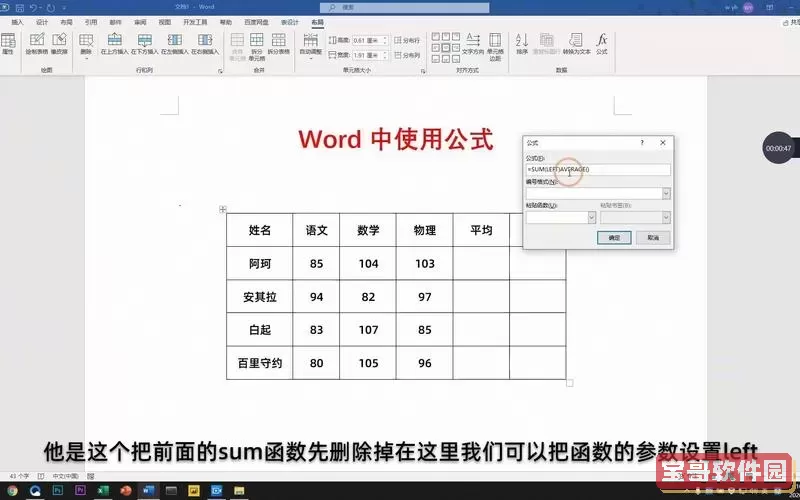Select Align Center cell alignment
The height and width of the screenshot is (500, 800).
coord(445,47)
